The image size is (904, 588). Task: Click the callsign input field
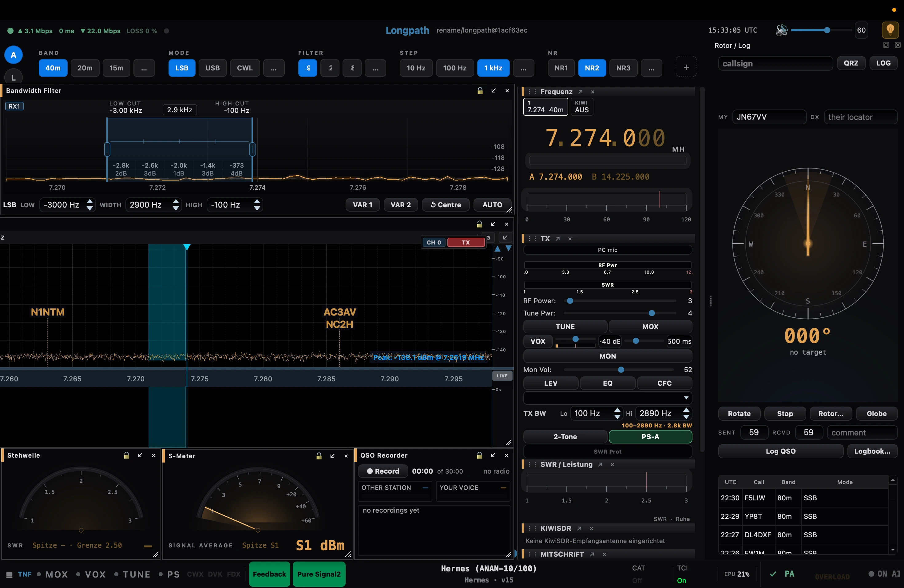pos(775,63)
